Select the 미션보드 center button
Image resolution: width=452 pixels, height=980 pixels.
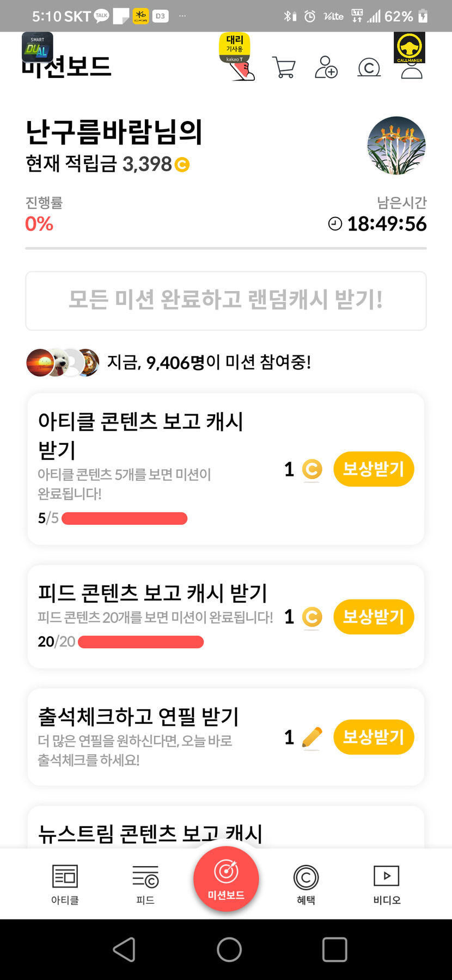226,879
